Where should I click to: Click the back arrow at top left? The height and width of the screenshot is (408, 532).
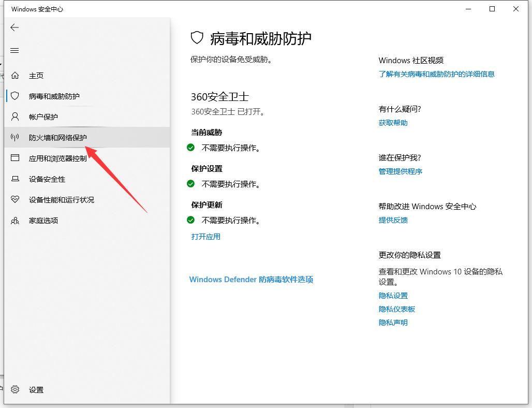[x=14, y=27]
